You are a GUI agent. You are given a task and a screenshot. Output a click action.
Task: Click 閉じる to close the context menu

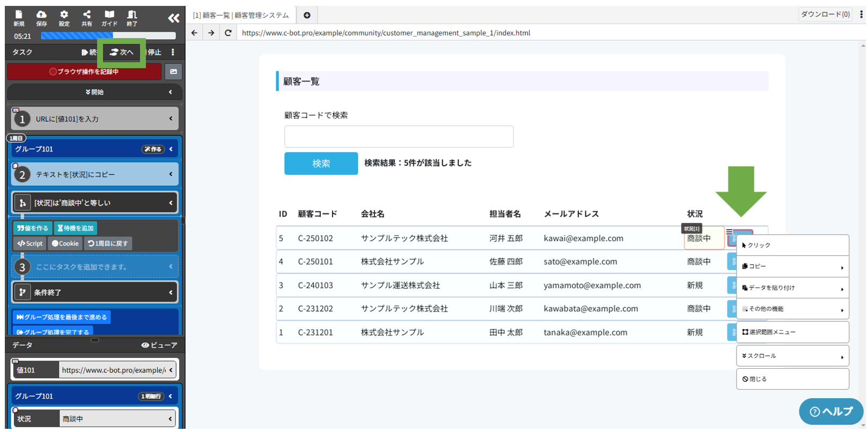(x=792, y=379)
